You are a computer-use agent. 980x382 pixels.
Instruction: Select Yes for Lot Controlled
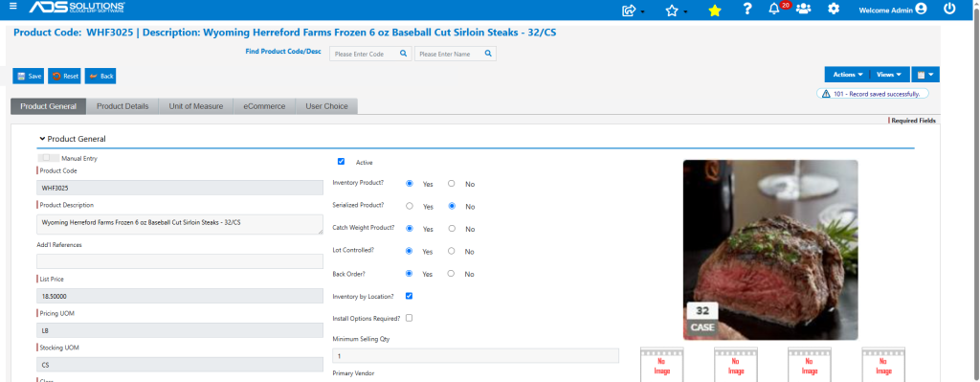click(x=410, y=251)
